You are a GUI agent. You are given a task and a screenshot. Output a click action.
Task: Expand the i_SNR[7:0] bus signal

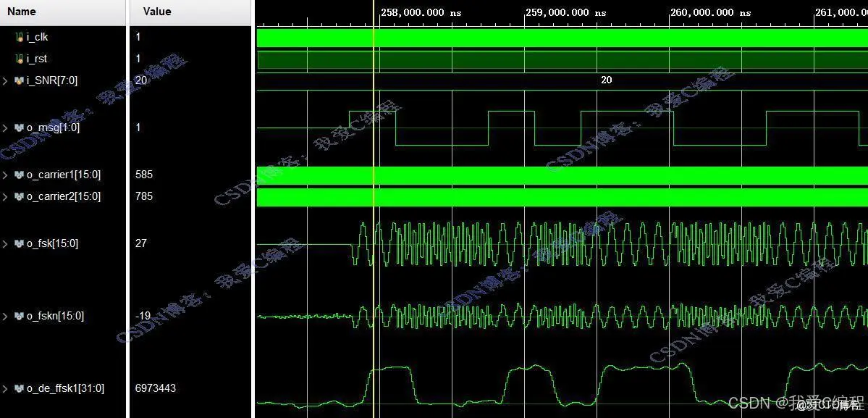click(x=5, y=80)
